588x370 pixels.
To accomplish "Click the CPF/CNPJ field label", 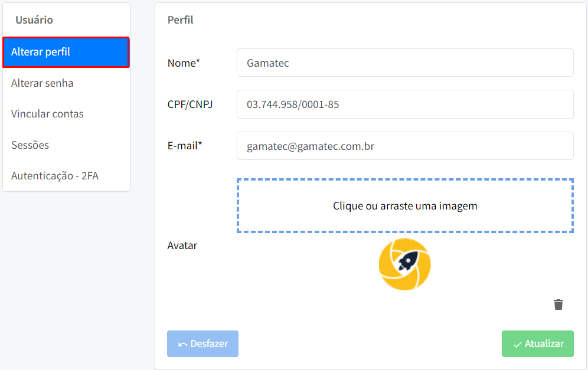I will [190, 104].
